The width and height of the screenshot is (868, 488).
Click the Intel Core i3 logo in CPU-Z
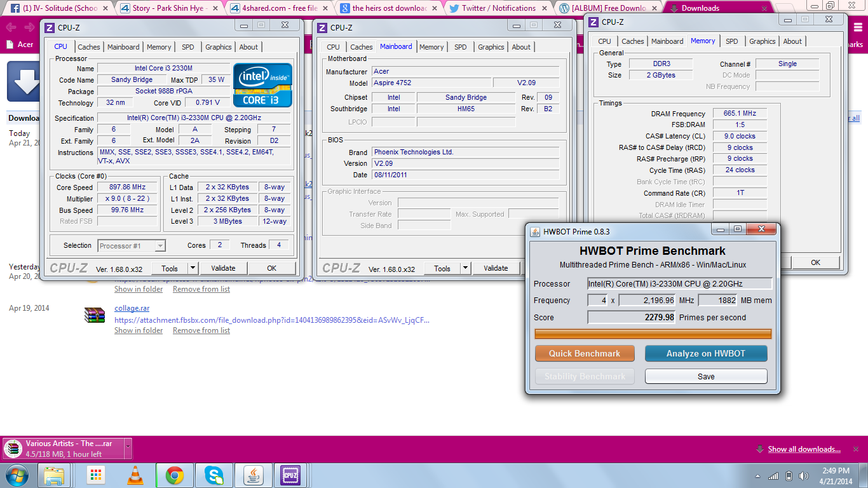coord(262,85)
